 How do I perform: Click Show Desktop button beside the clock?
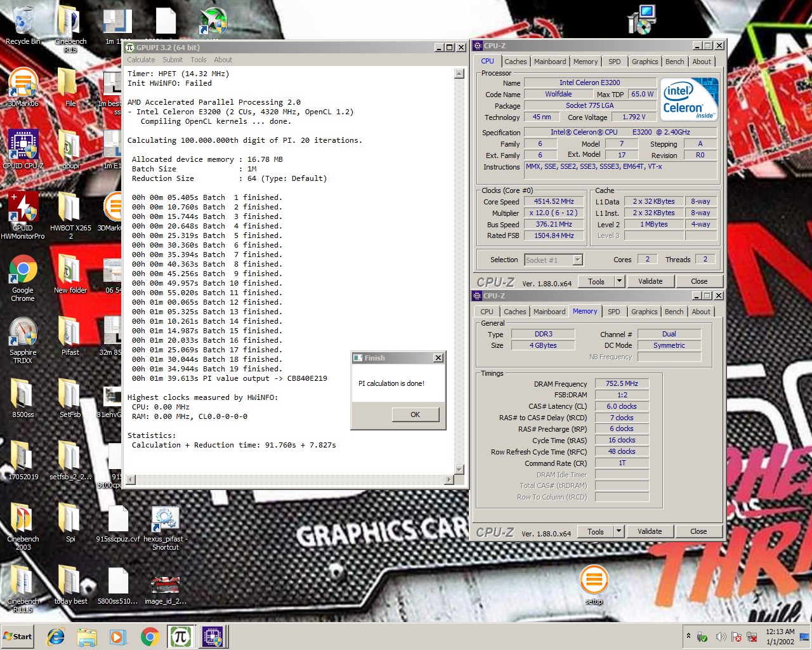click(806, 637)
